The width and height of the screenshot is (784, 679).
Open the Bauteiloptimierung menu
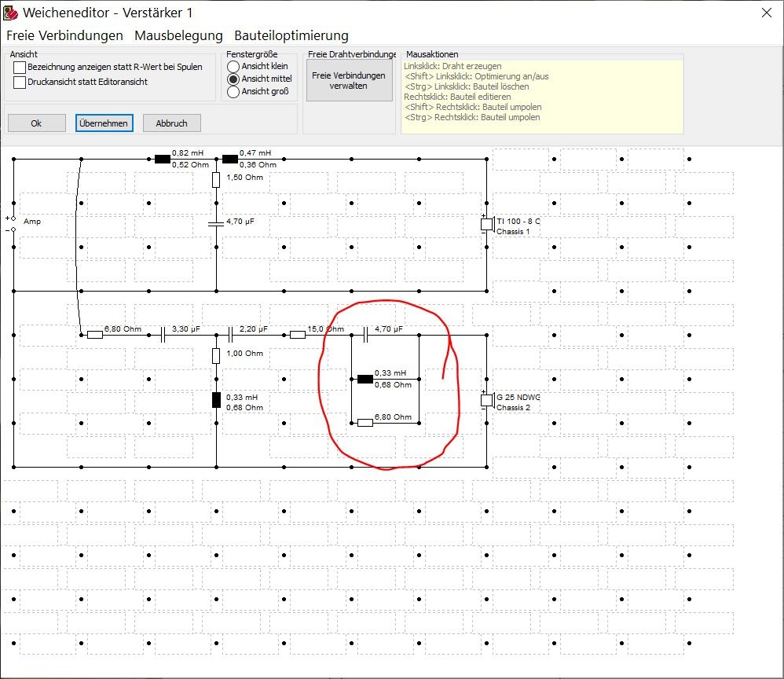291,35
